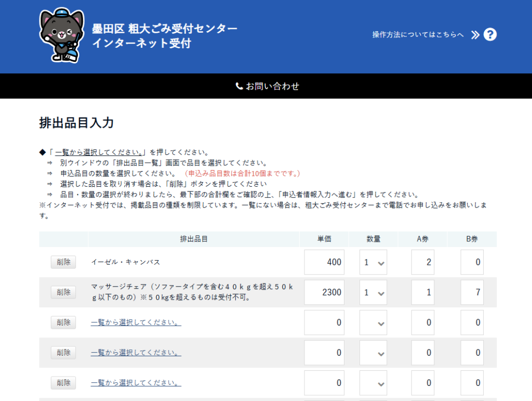Viewport: 532px width, 401px height.
Task: Delete the マッサージチェア item row
Action: [63, 292]
